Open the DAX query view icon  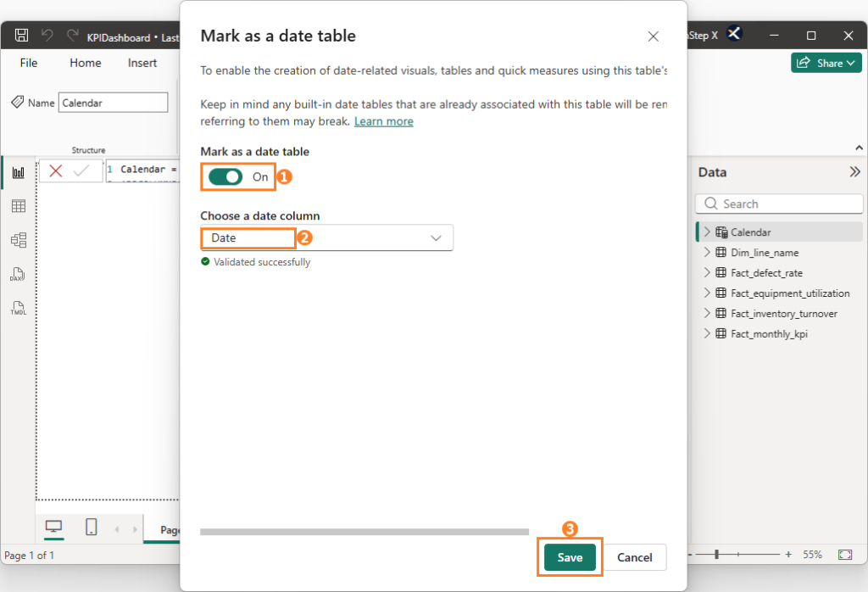[x=17, y=274]
